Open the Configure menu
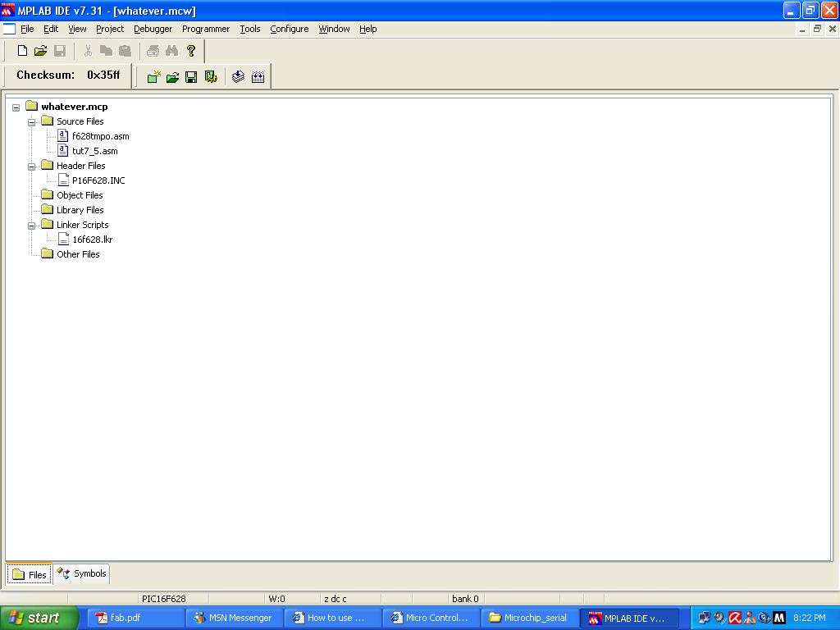840x630 pixels. tap(290, 29)
